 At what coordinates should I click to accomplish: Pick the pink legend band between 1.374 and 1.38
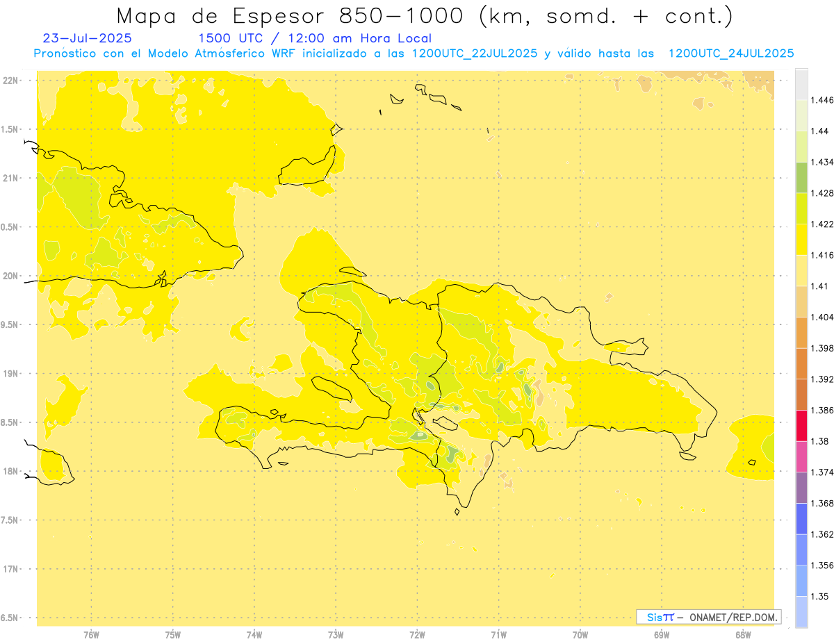(801, 456)
